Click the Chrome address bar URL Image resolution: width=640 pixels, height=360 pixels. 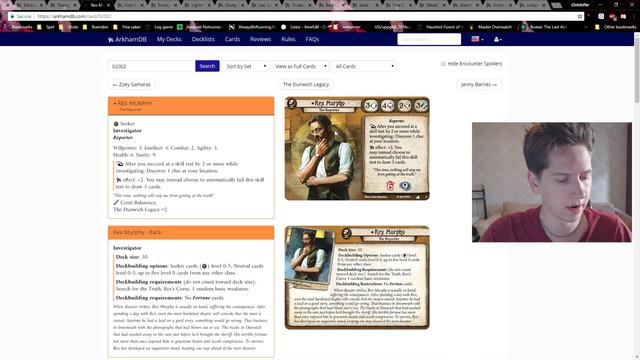[x=74, y=16]
